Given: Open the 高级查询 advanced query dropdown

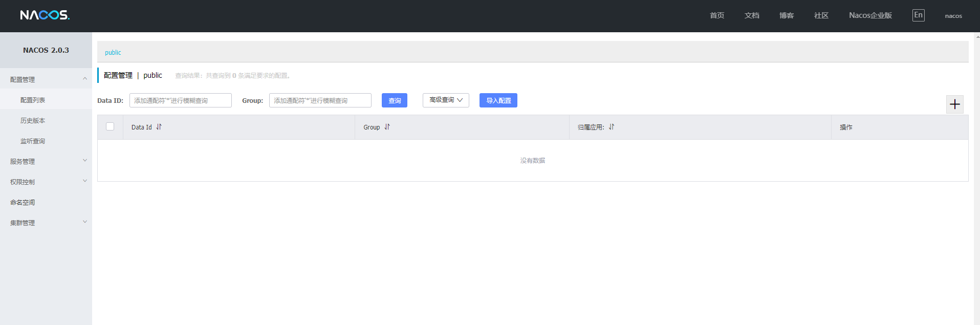Looking at the screenshot, I should pyautogui.click(x=446, y=100).
